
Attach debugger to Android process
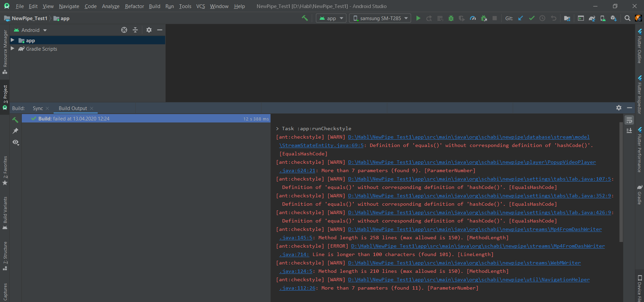[484, 18]
